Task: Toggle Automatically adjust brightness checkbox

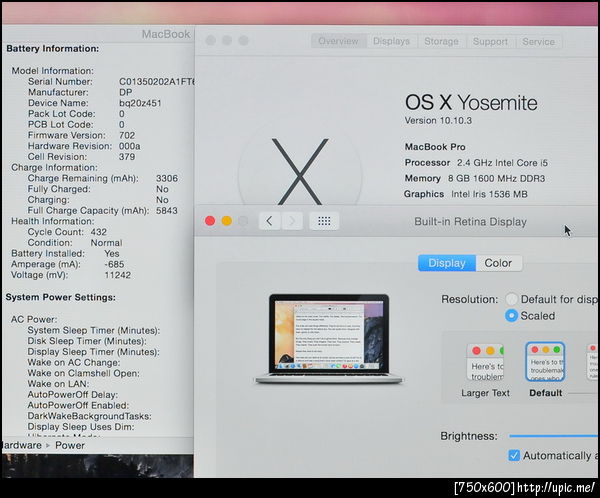Action: click(x=514, y=455)
